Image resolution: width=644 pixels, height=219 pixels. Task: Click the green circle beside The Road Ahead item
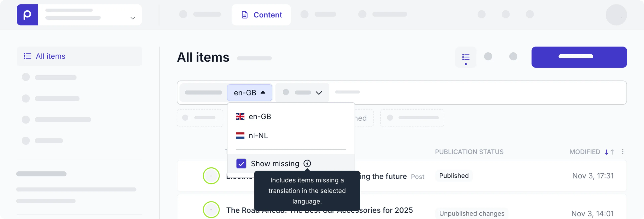211,209
